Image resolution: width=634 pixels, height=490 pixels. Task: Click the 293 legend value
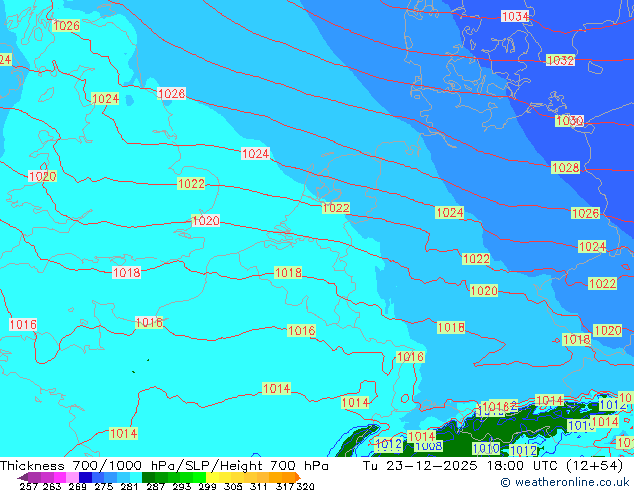pos(182,486)
